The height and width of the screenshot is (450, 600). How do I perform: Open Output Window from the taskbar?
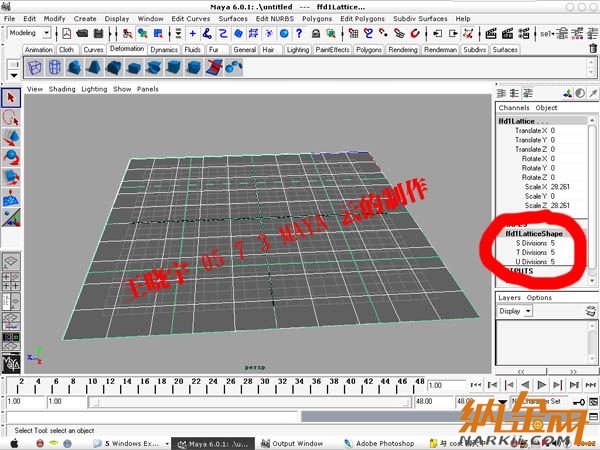pos(292,443)
